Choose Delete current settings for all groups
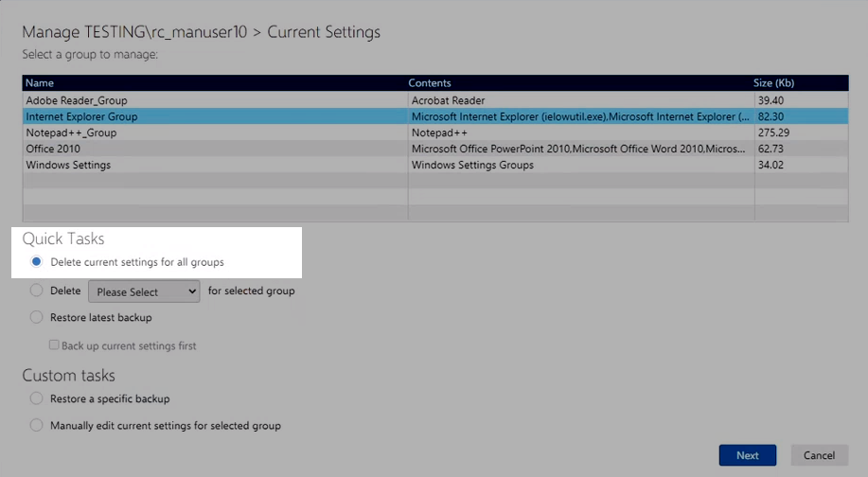Viewport: 868px width, 477px height. click(37, 261)
